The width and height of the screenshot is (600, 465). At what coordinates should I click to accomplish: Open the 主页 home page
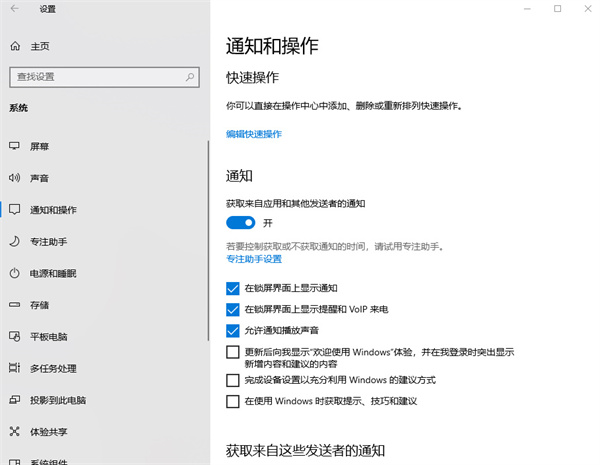40,46
